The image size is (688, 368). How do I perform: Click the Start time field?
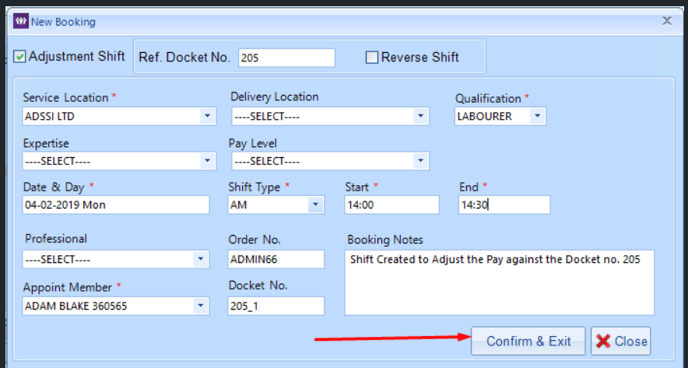point(392,205)
